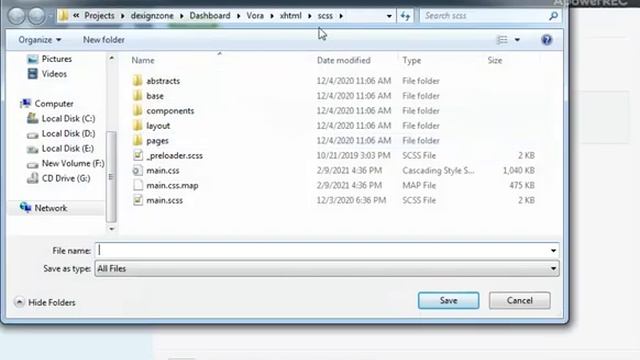Select the main.scss file name
Screen dimensions: 640x360
coord(164,200)
